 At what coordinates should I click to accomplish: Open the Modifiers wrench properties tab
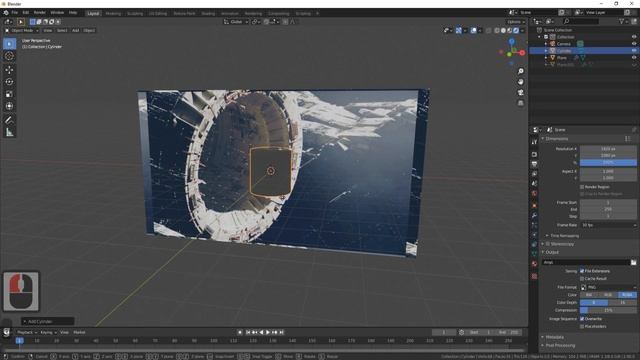pyautogui.click(x=534, y=215)
